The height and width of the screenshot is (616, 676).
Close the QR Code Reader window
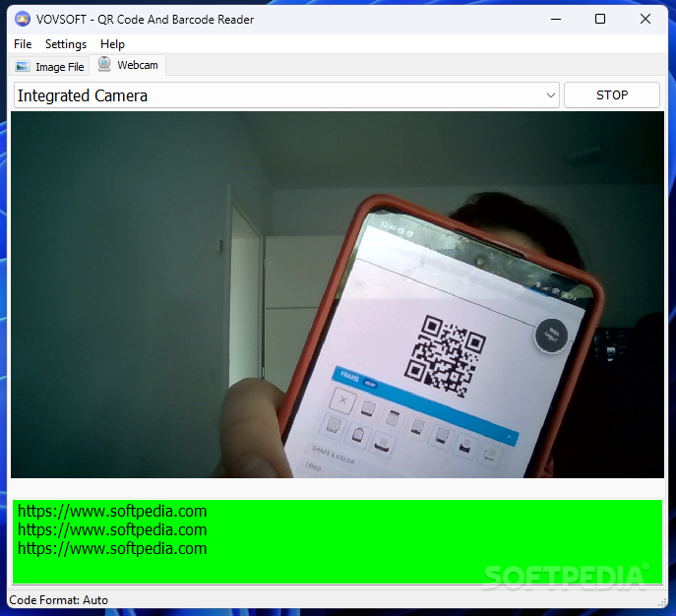click(645, 19)
